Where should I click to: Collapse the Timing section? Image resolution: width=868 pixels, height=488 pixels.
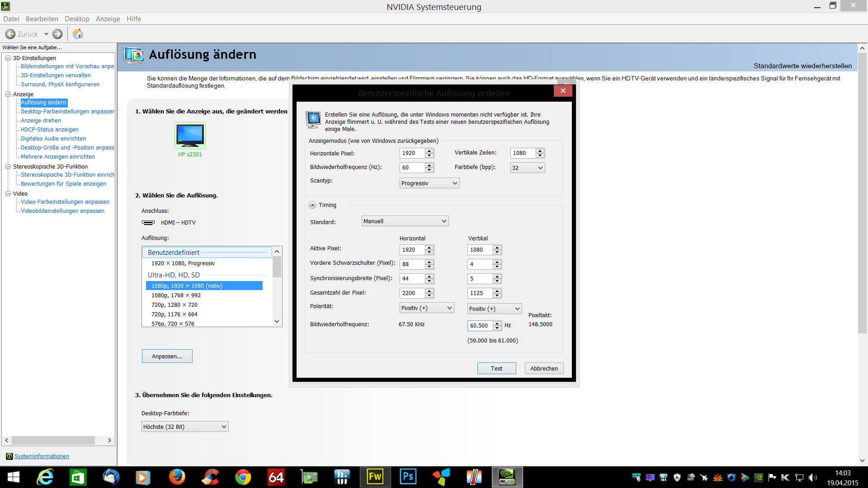(312, 205)
